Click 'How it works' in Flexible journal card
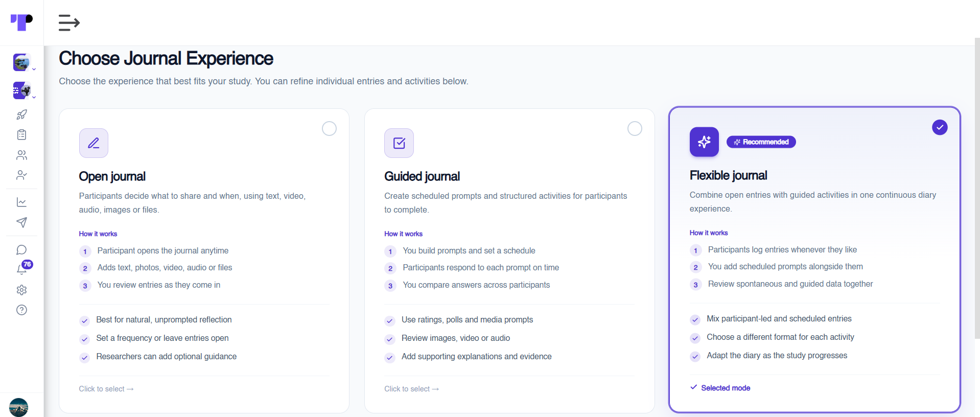This screenshot has width=980, height=417. (709, 233)
